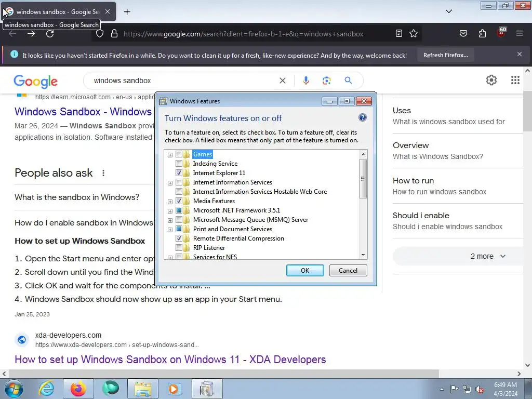The height and width of the screenshot is (399, 532).
Task: Open People also ask options menu dots
Action: coord(103,173)
